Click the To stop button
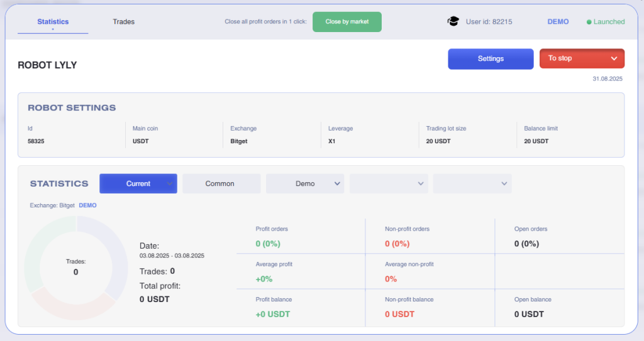 (x=572, y=58)
